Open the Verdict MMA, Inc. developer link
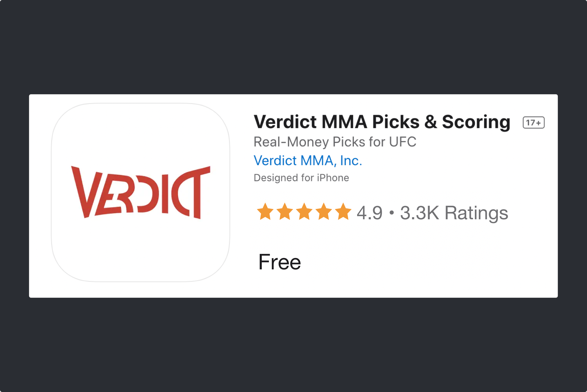Viewport: 587px width, 392px height. [x=308, y=161]
